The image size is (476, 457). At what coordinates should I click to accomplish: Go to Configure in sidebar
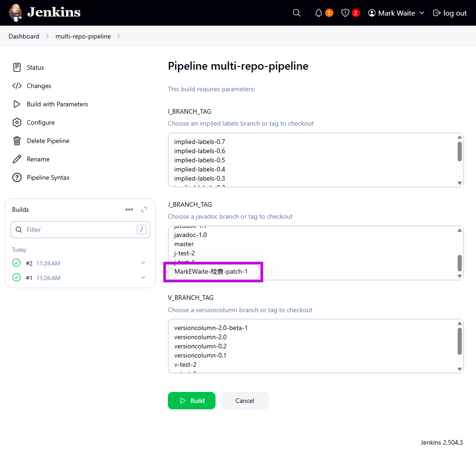[41, 122]
